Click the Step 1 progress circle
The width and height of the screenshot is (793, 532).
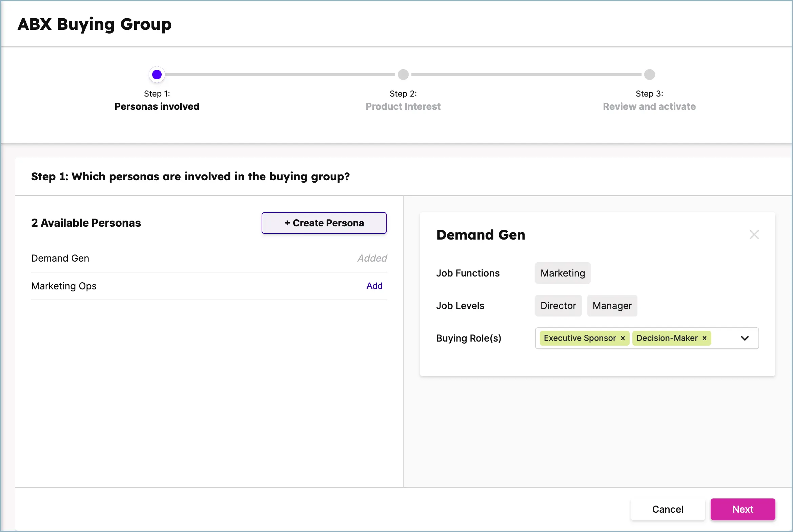pyautogui.click(x=157, y=74)
